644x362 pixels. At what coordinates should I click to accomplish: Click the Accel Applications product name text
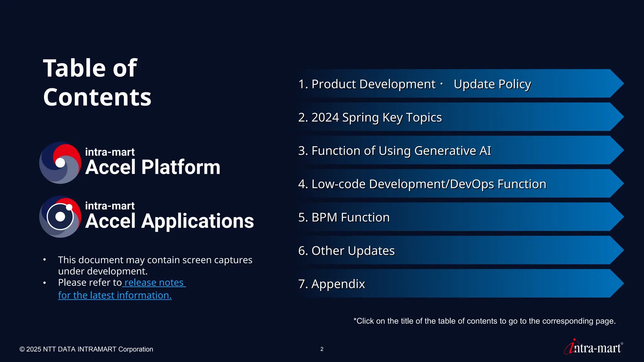coord(169,221)
